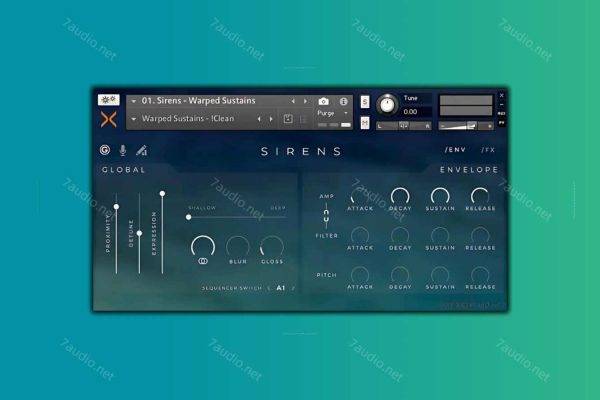Viewport: 600px width, 400px height.
Task: Click the Gloss knob
Action: 272,246
